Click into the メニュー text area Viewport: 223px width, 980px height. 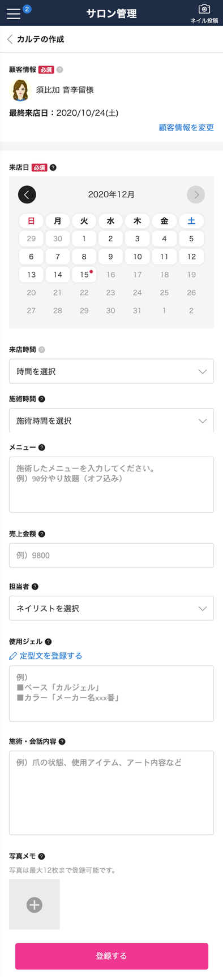(x=111, y=484)
